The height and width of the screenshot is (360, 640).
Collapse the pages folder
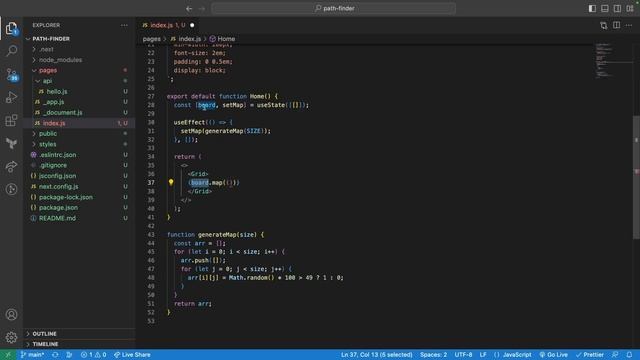80,70
